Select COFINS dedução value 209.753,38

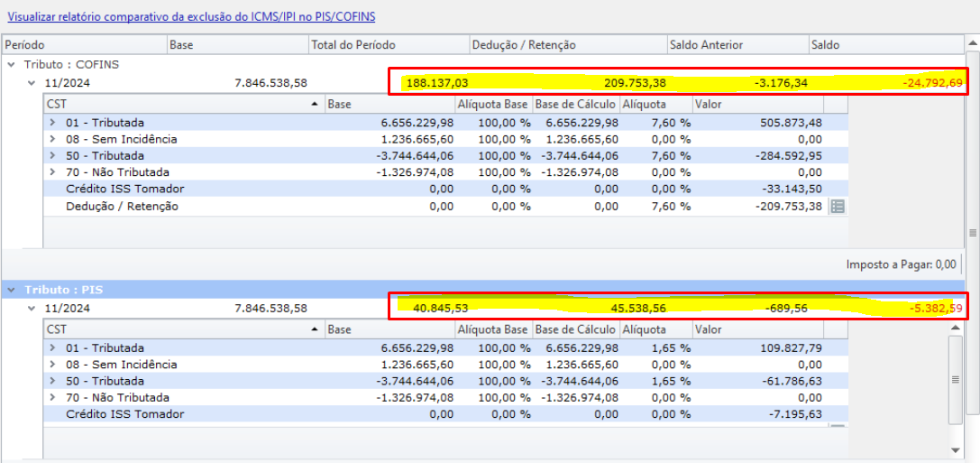click(x=636, y=83)
